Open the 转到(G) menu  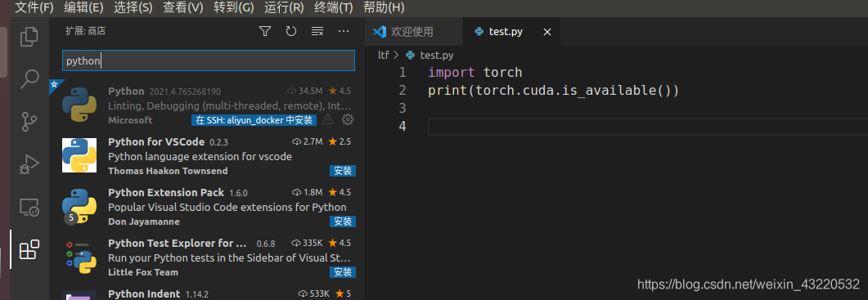click(x=234, y=7)
